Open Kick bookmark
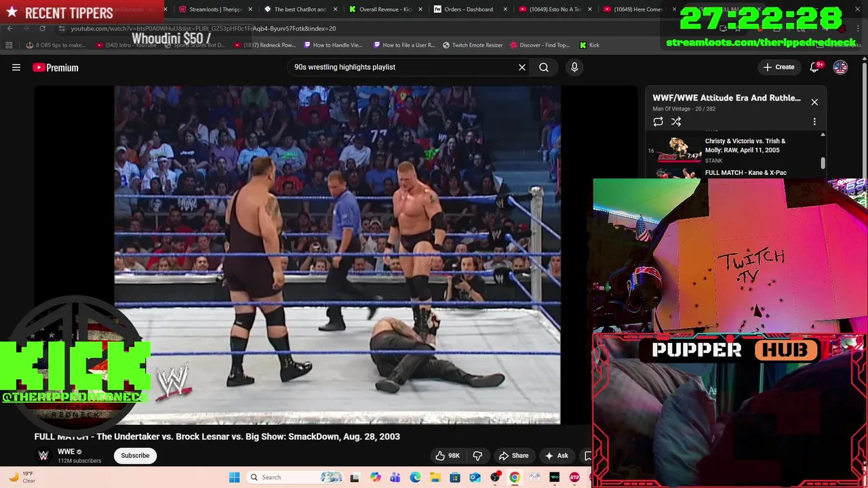This screenshot has width=868, height=488. [589, 45]
